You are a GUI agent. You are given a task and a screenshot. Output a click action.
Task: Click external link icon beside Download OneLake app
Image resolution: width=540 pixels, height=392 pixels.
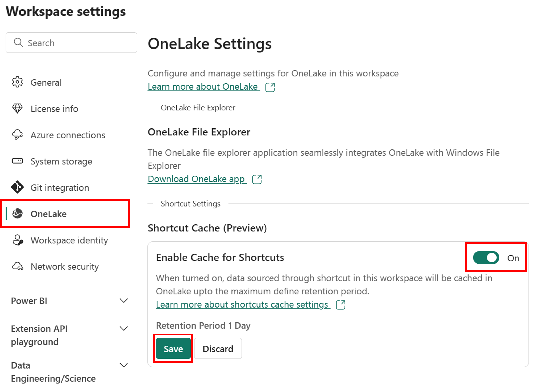[257, 179]
